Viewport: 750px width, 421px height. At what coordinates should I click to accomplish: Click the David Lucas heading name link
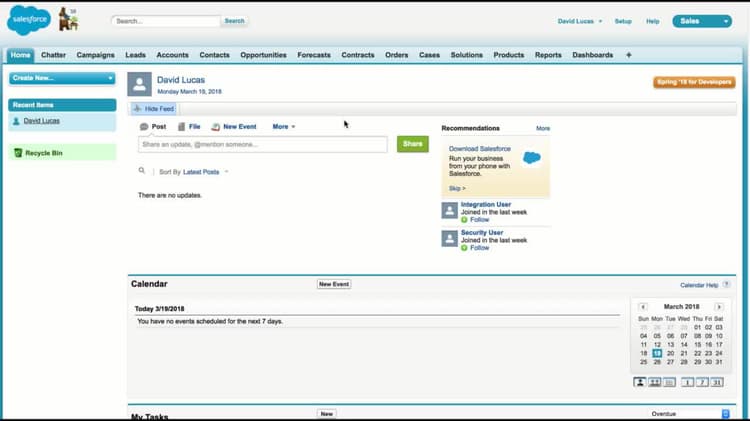click(x=181, y=80)
